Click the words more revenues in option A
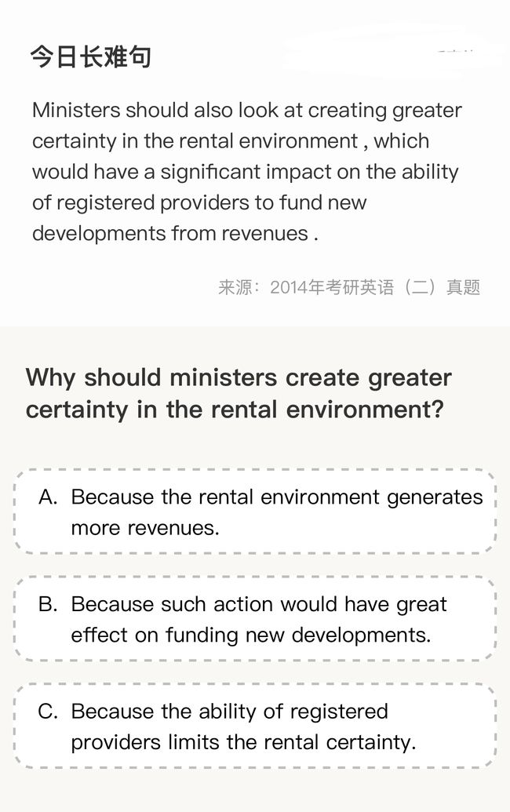Screen dimensions: 510x812 (x=145, y=528)
